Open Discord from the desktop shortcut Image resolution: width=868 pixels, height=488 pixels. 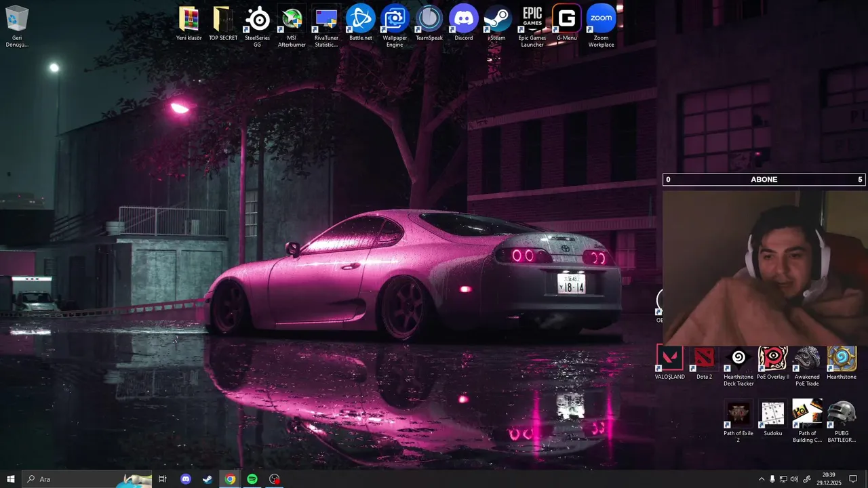464,23
